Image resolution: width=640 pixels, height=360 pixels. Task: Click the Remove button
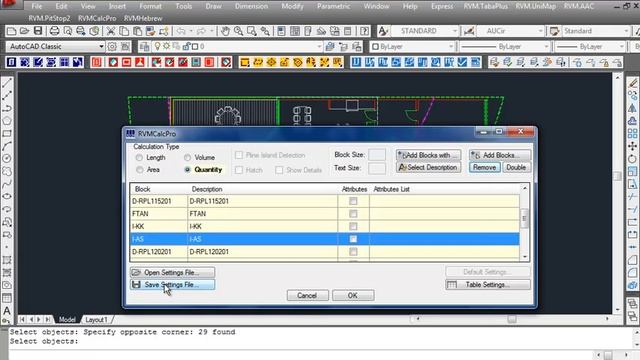484,167
